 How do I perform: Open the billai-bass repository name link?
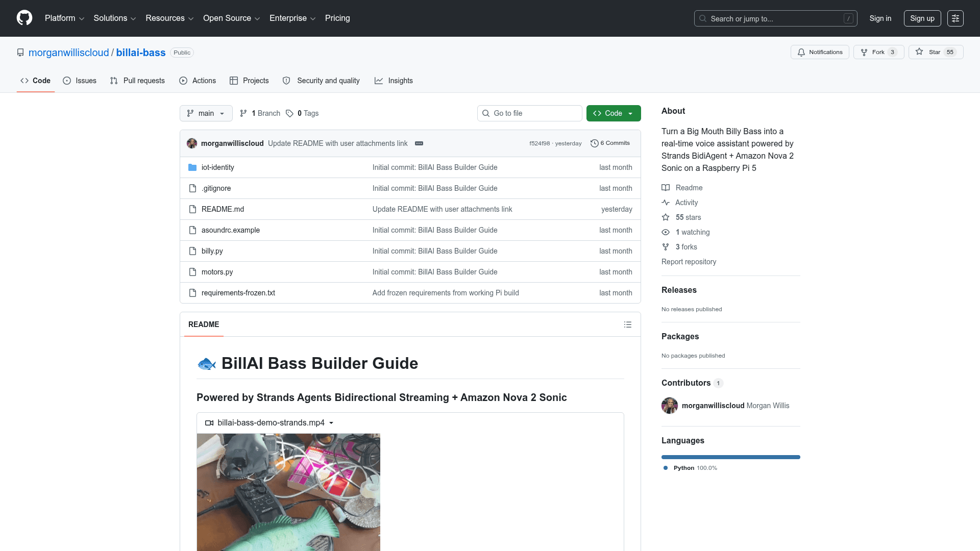(x=141, y=53)
